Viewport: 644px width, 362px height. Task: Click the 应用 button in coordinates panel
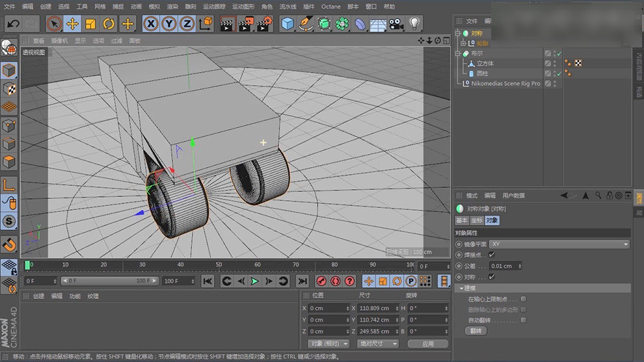pyautogui.click(x=427, y=343)
